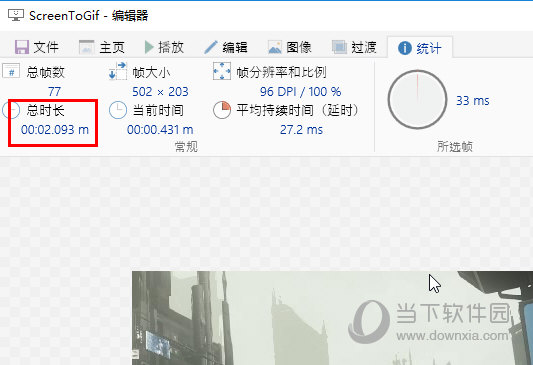Open the 图像 tab

tap(290, 47)
